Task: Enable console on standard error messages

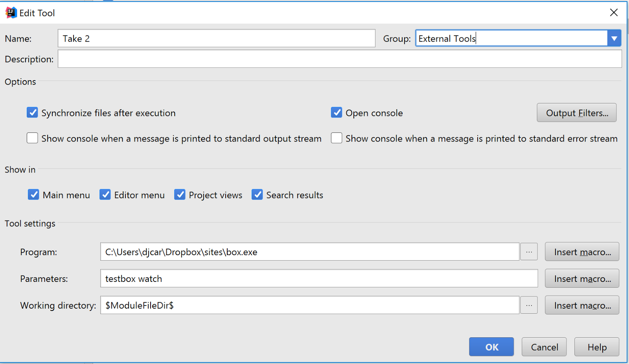Action: point(337,138)
